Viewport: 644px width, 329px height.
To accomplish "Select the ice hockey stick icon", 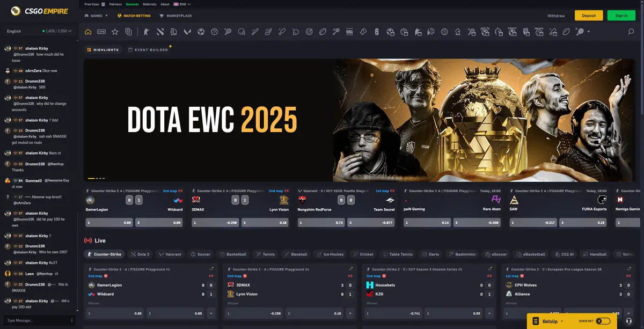I will [268, 32].
